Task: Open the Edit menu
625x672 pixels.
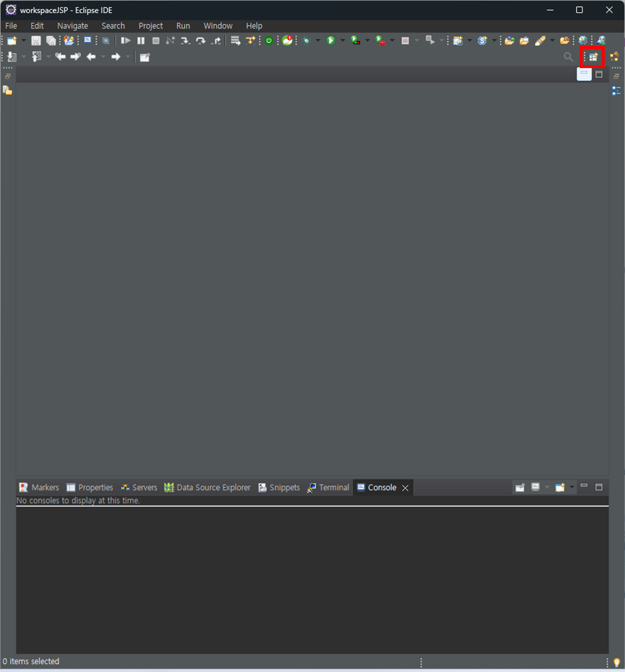Action: pyautogui.click(x=37, y=26)
